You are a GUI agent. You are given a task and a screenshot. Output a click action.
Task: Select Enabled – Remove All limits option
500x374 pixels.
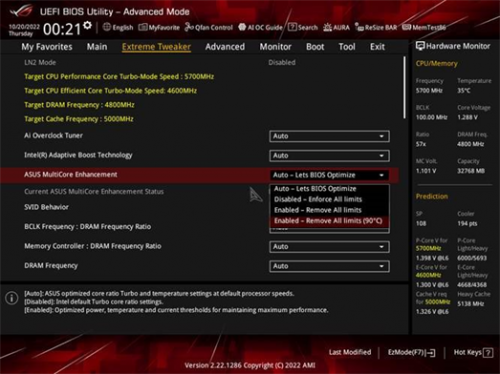click(329, 210)
